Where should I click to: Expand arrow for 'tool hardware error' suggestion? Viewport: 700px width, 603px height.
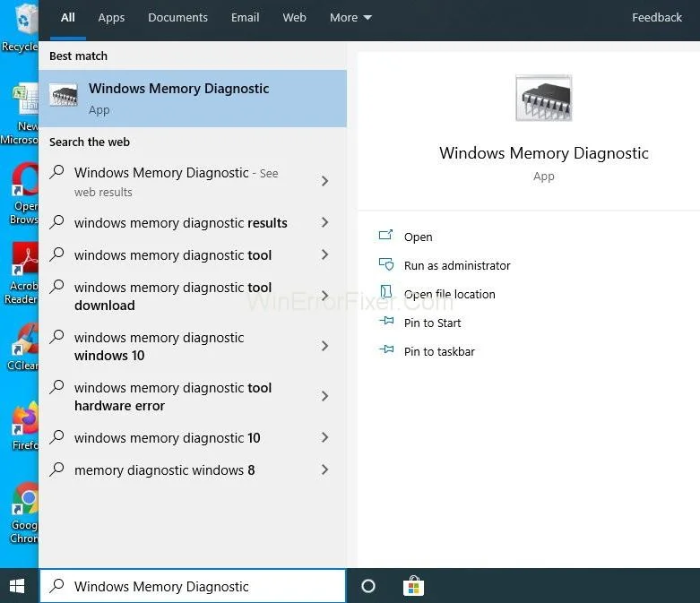point(325,396)
